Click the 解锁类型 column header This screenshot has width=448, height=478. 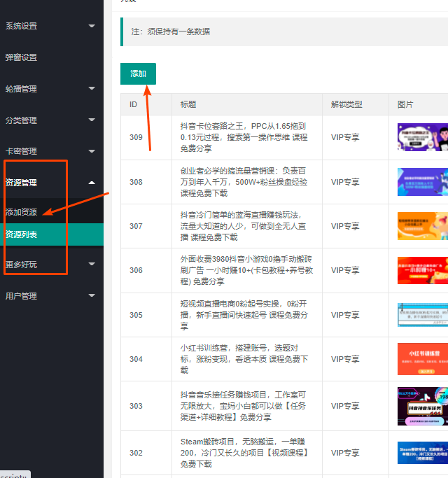point(346,104)
